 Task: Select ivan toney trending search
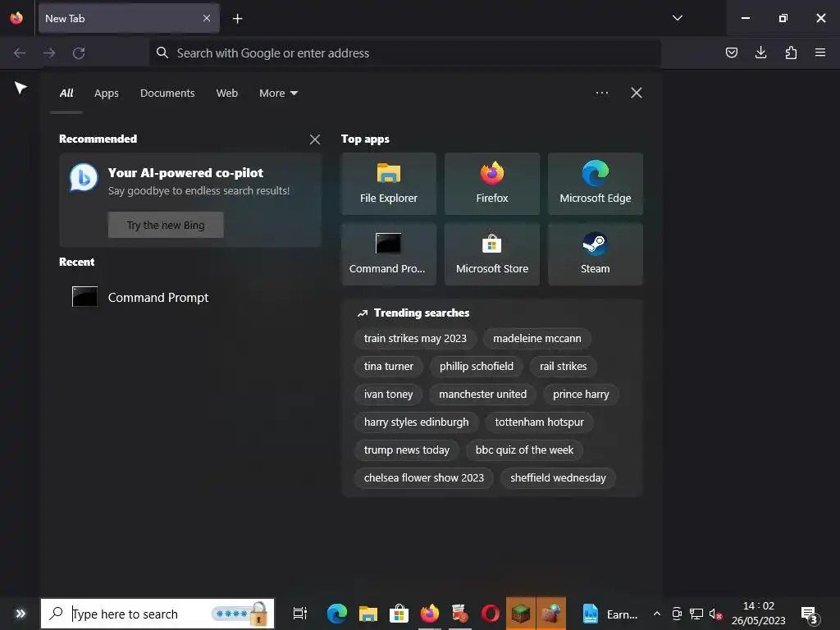point(388,395)
